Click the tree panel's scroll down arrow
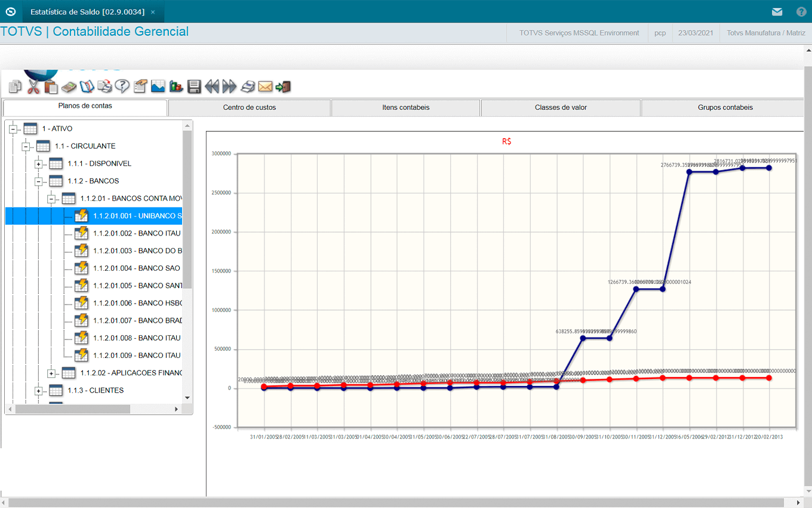This screenshot has width=812, height=508. (x=187, y=397)
